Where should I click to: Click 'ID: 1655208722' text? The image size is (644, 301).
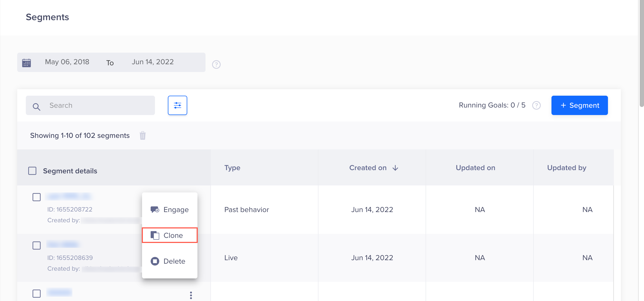pos(70,209)
